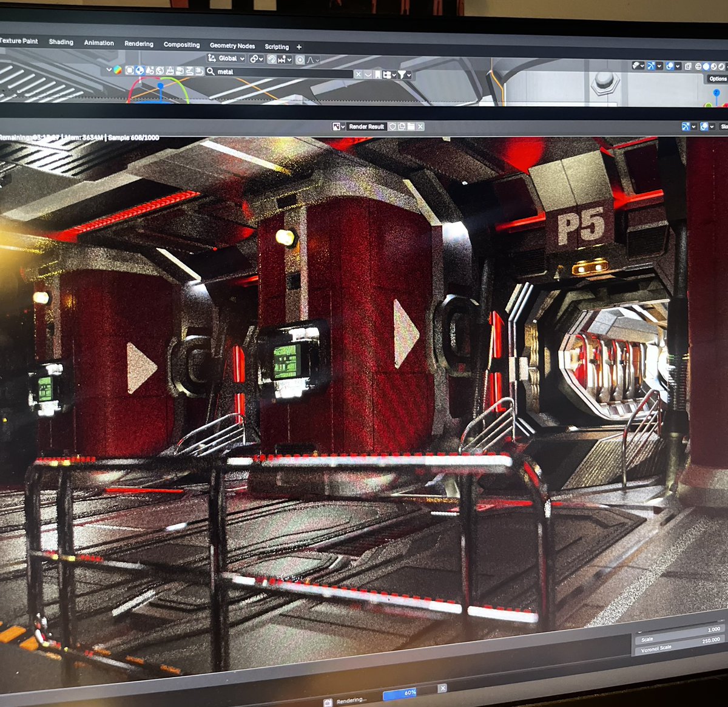This screenshot has width=728, height=707.
Task: Clear the 'metal' search with the X button
Action: pyautogui.click(x=358, y=74)
